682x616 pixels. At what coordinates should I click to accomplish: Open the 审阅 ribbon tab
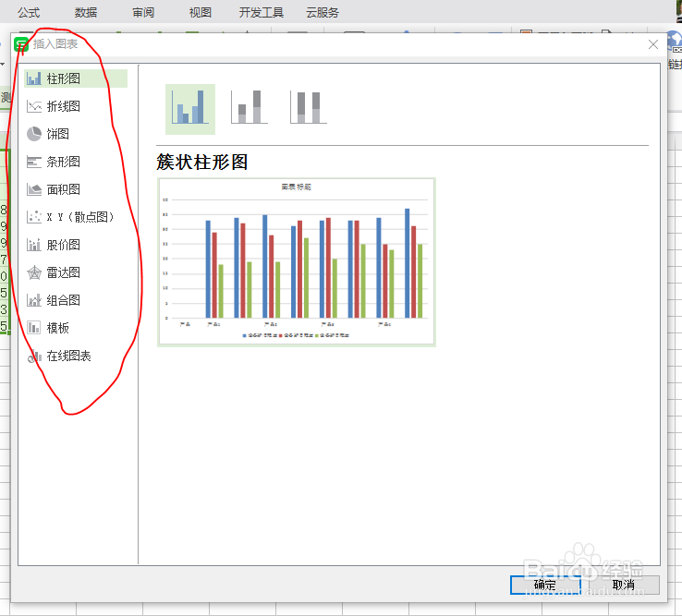click(143, 13)
